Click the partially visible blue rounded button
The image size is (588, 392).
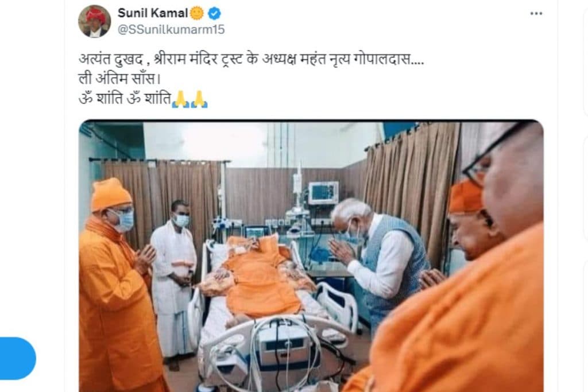click(18, 358)
